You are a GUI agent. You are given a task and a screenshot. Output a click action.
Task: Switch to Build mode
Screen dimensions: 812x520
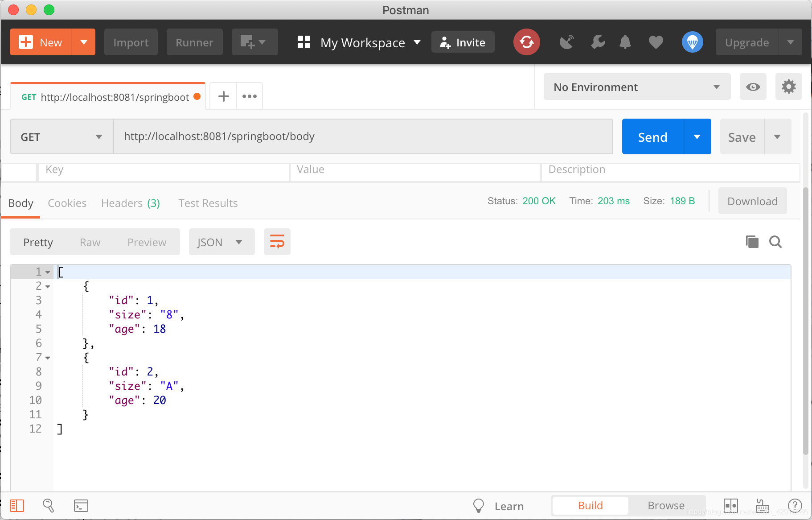[x=590, y=505]
